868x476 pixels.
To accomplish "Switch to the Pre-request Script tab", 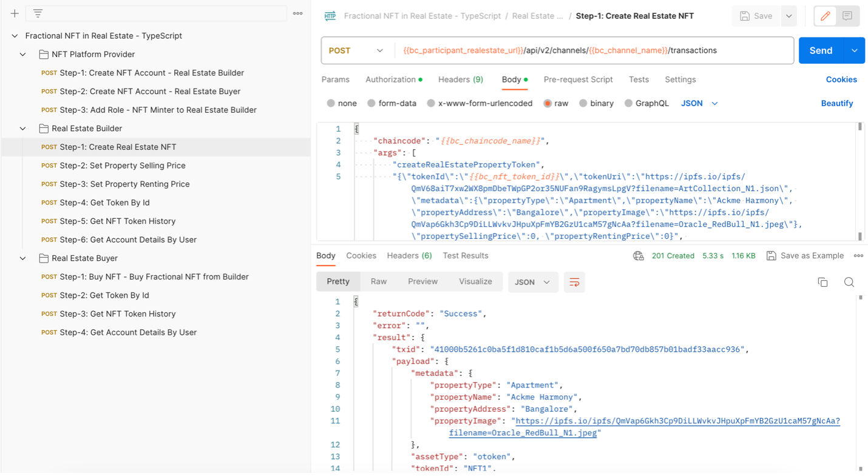I will (x=578, y=79).
